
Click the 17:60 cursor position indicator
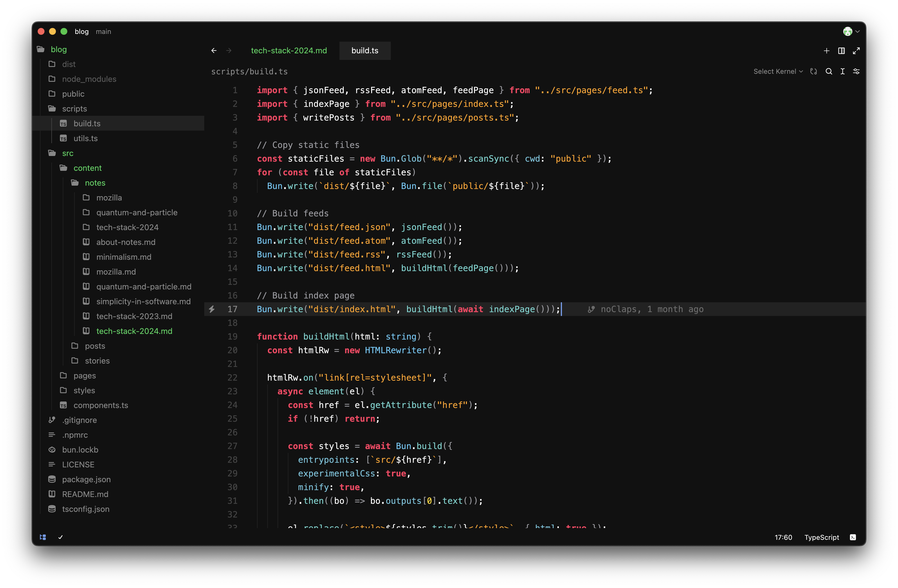click(x=783, y=537)
